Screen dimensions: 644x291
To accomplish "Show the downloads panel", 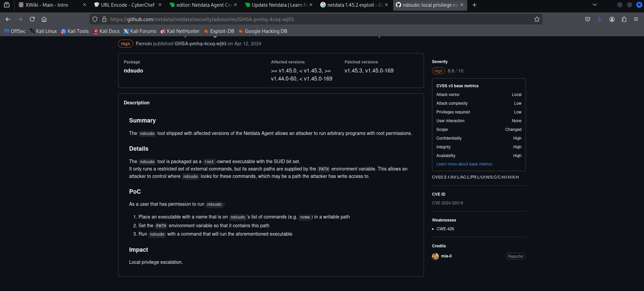I will (600, 19).
